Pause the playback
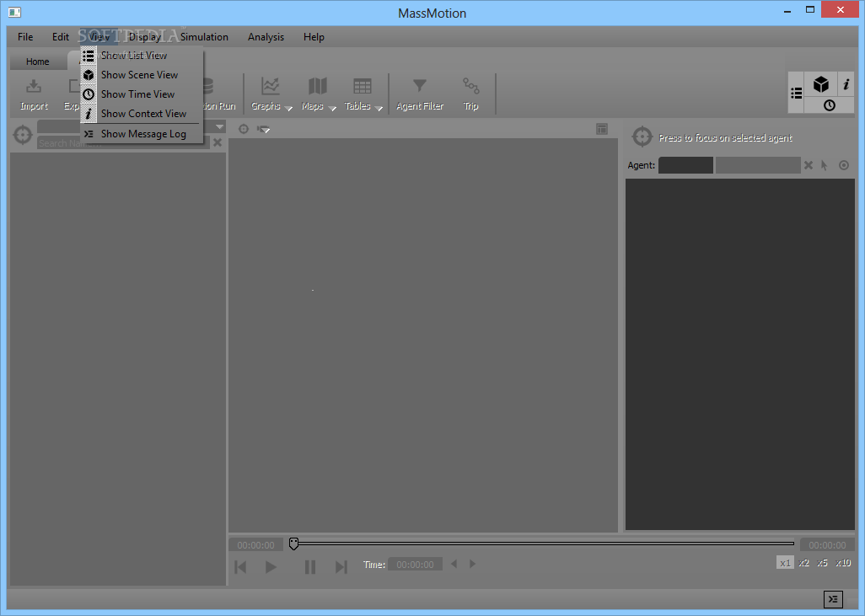 310,567
